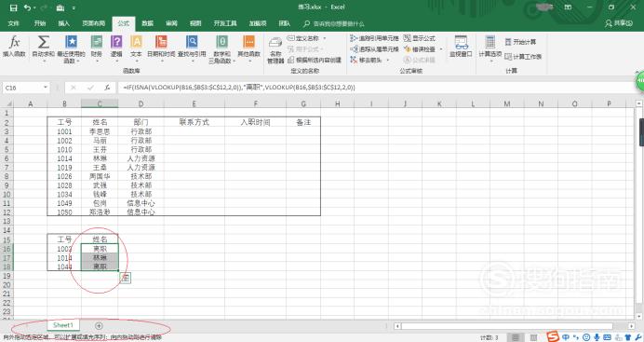The width and height of the screenshot is (644, 342).
Task: Open Recently Used functions star icon
Action: 71,42
